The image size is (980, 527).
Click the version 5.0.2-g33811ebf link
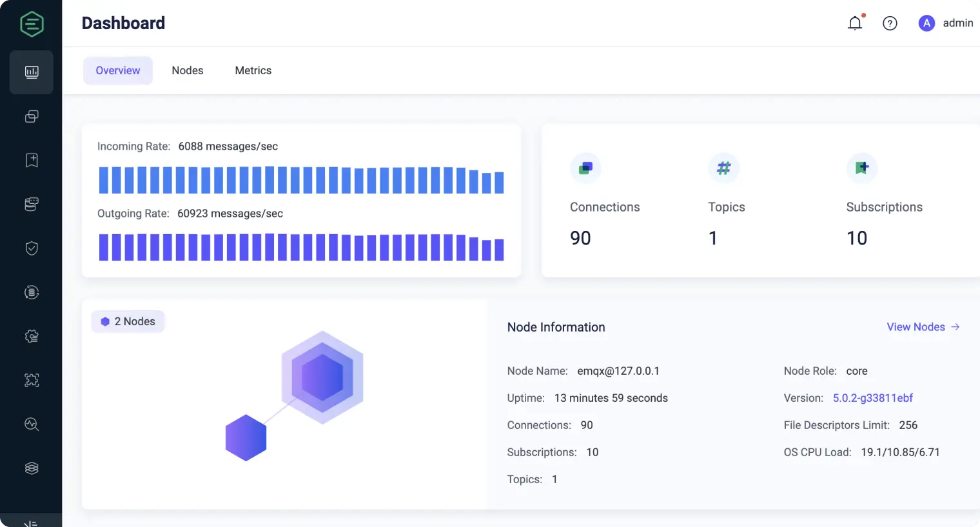[872, 398]
